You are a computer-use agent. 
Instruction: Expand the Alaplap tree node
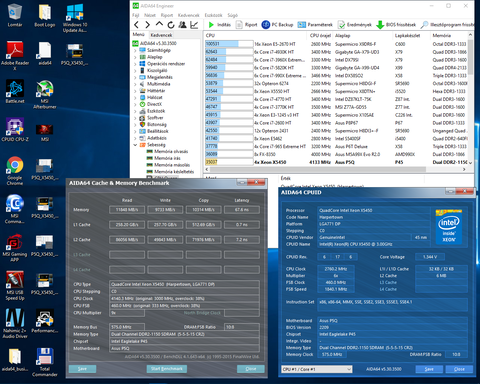click(135, 57)
